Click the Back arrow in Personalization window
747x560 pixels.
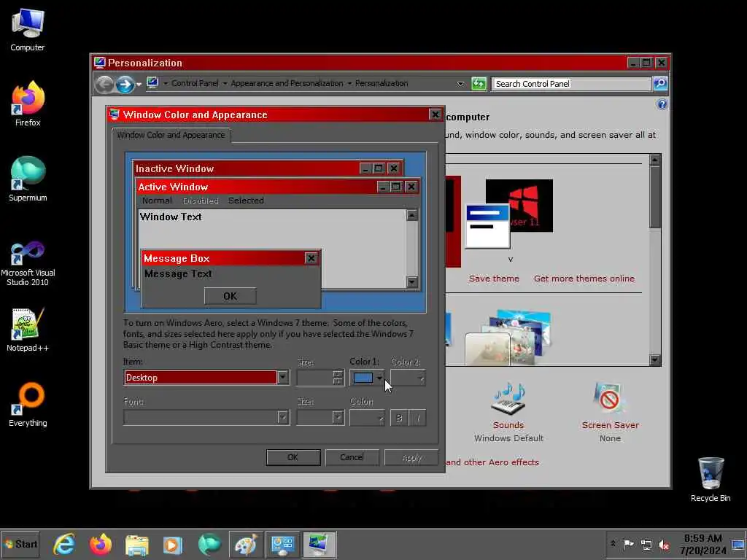click(104, 85)
